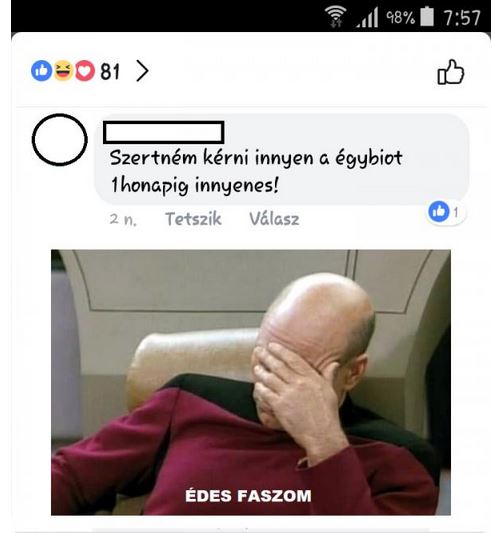Click the ÉDES FASZOM caption text
This screenshot has width=492, height=533.
coord(248,496)
